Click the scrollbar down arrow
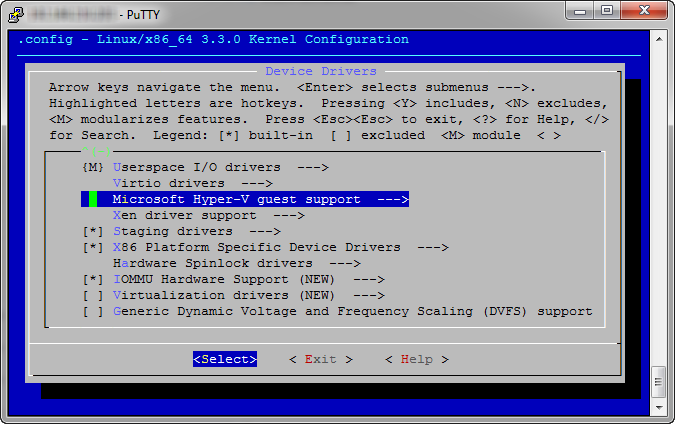This screenshot has width=675, height=424. point(659,407)
